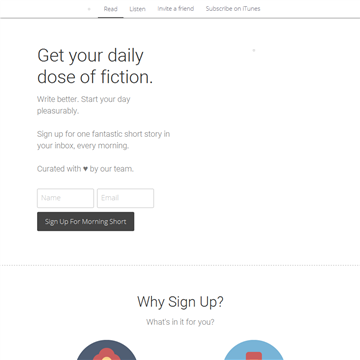Viewport: 360px width, 360px height.
Task: Click the tiny placeholder dot in hero area
Action: click(254, 50)
